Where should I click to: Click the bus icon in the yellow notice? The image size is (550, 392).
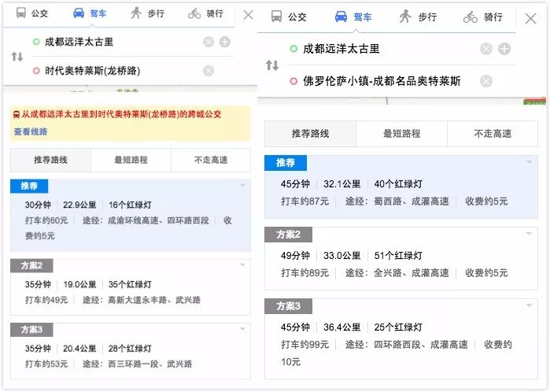tap(17, 114)
